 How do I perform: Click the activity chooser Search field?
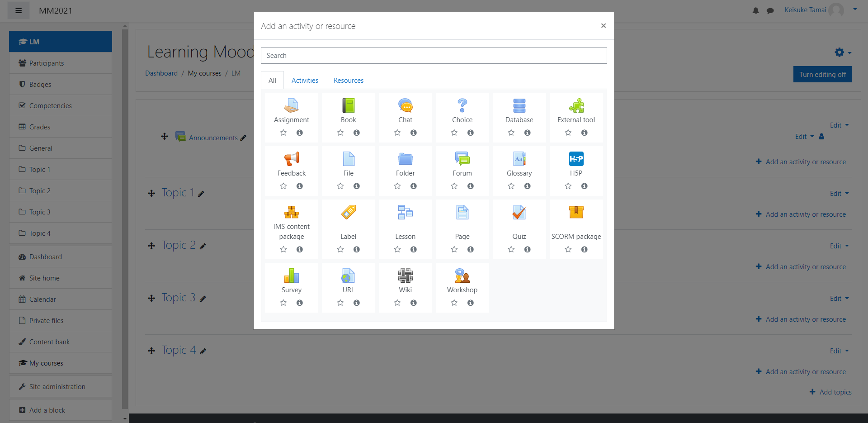point(434,55)
